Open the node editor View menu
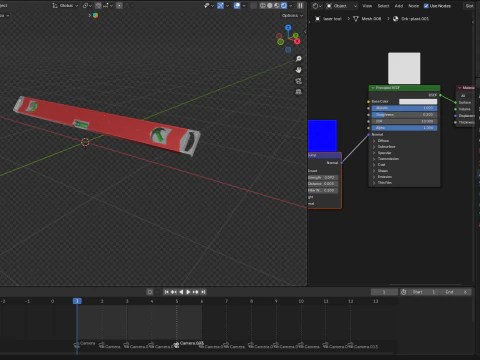 coord(367,6)
